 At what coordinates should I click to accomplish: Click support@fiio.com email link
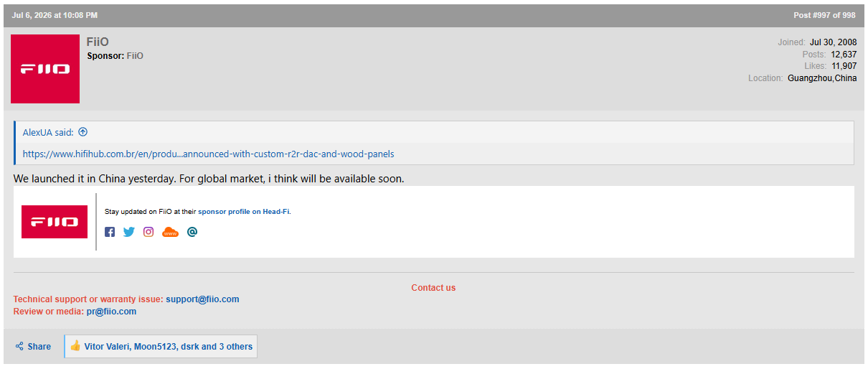pos(202,299)
